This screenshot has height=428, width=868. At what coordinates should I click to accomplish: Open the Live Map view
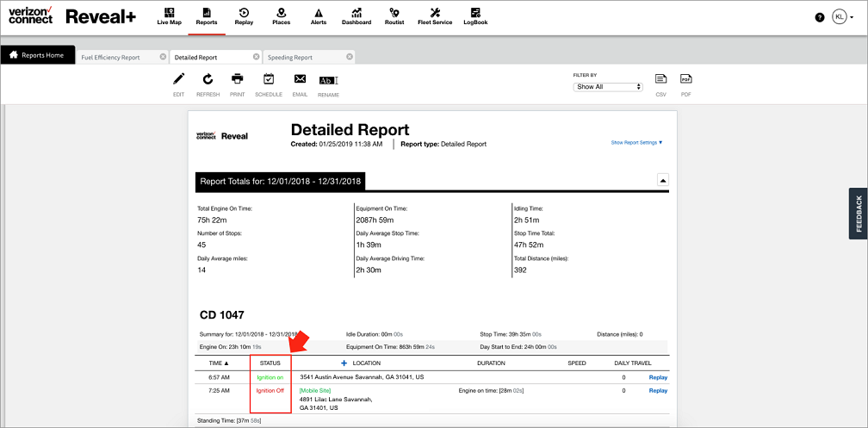click(170, 16)
